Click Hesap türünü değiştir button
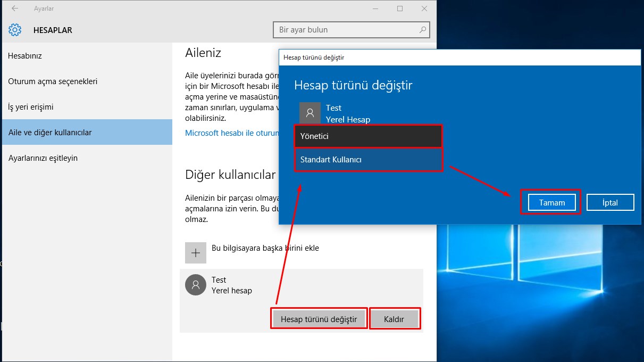The image size is (644, 362). (x=319, y=319)
